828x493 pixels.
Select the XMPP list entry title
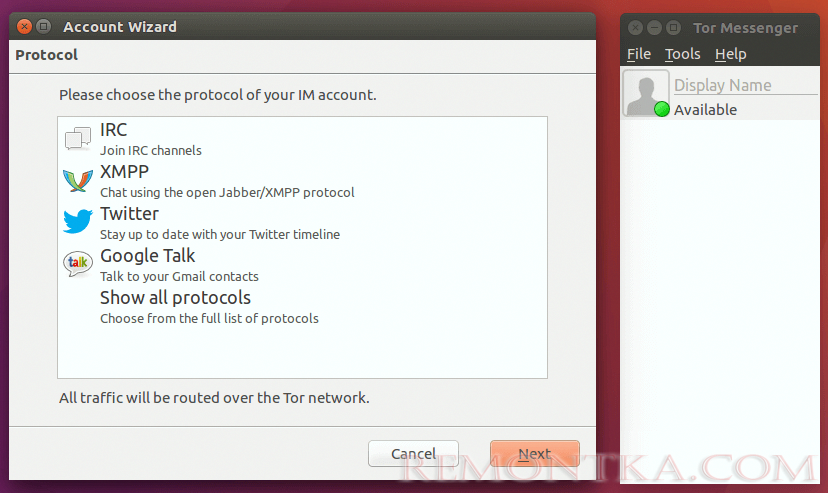(x=125, y=172)
